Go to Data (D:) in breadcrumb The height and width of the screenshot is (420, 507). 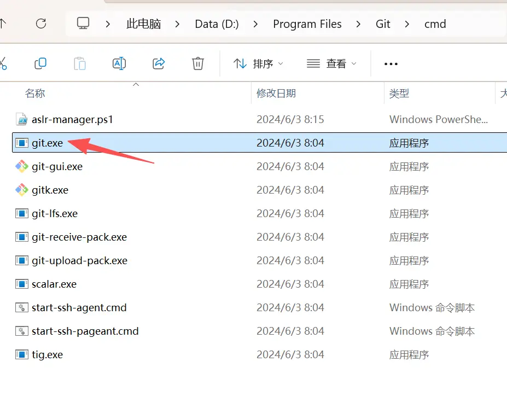coord(217,24)
